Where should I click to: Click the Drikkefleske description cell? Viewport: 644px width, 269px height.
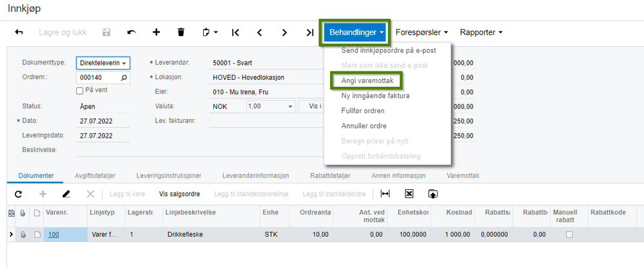211,234
